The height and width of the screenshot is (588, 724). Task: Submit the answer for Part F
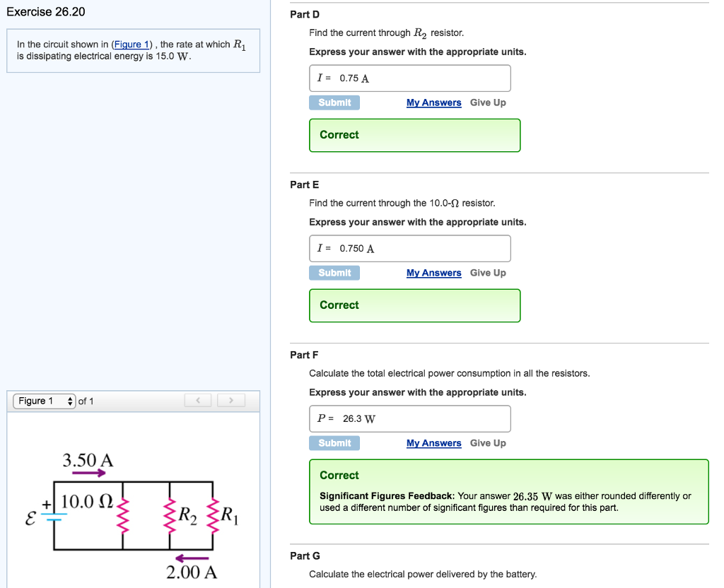click(334, 442)
